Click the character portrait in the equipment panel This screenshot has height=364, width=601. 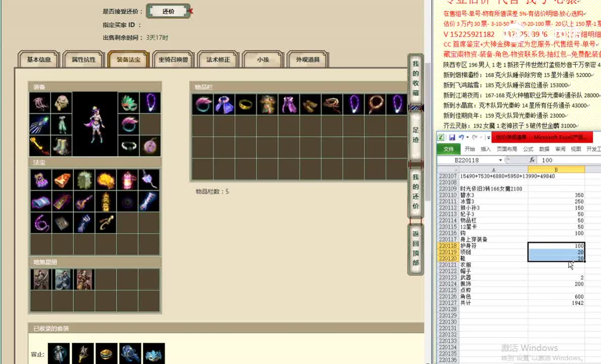coord(95,124)
